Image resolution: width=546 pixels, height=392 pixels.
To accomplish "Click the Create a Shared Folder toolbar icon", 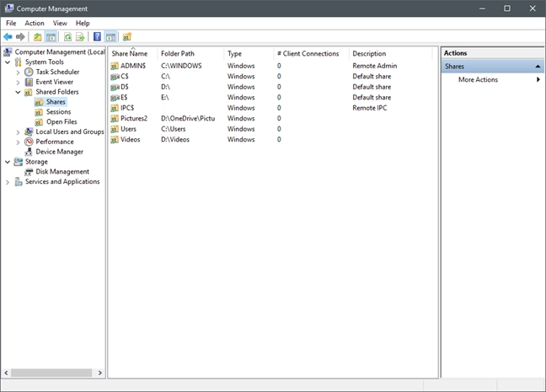I will 127,36.
